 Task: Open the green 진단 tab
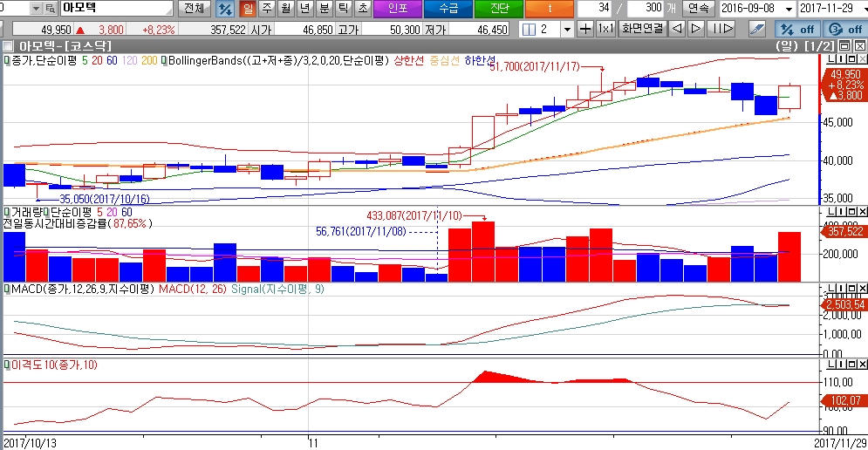point(500,9)
